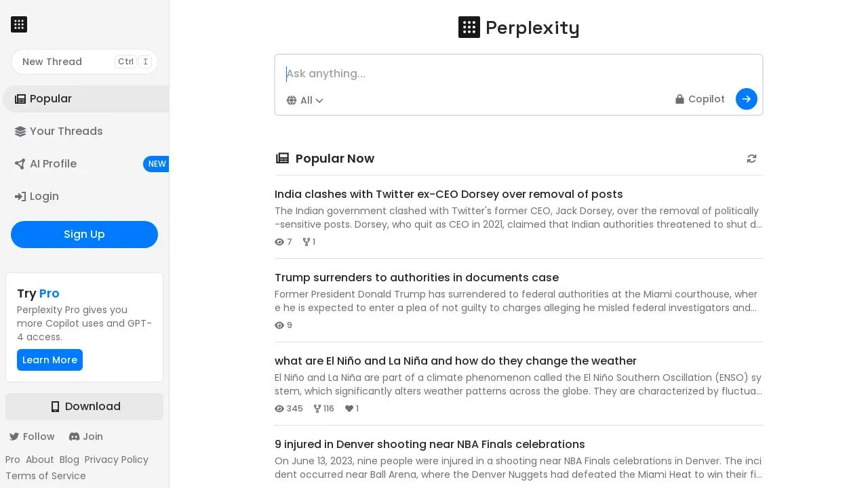Click the Perplexity logo icon in sidebar
The height and width of the screenshot is (488, 868).
pyautogui.click(x=19, y=25)
